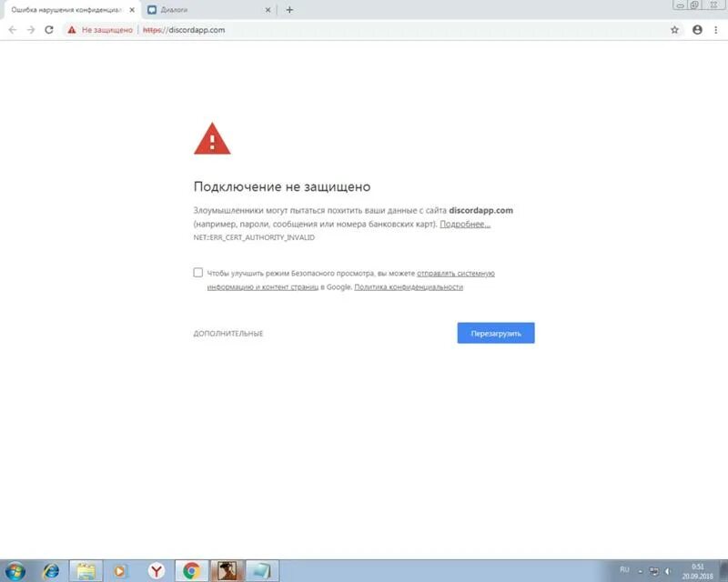Screen dimensions: 728x582
Task: Reload the page with refresh icon
Action: pos(49,30)
